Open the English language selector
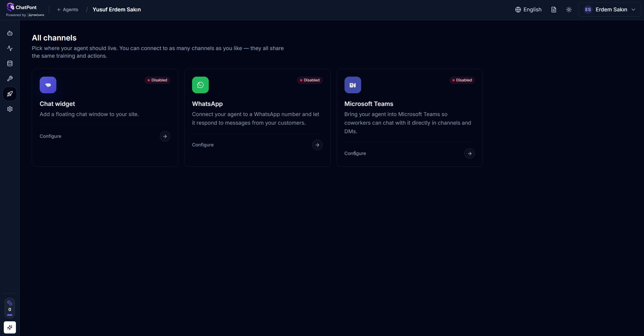The height and width of the screenshot is (336, 644). [528, 10]
